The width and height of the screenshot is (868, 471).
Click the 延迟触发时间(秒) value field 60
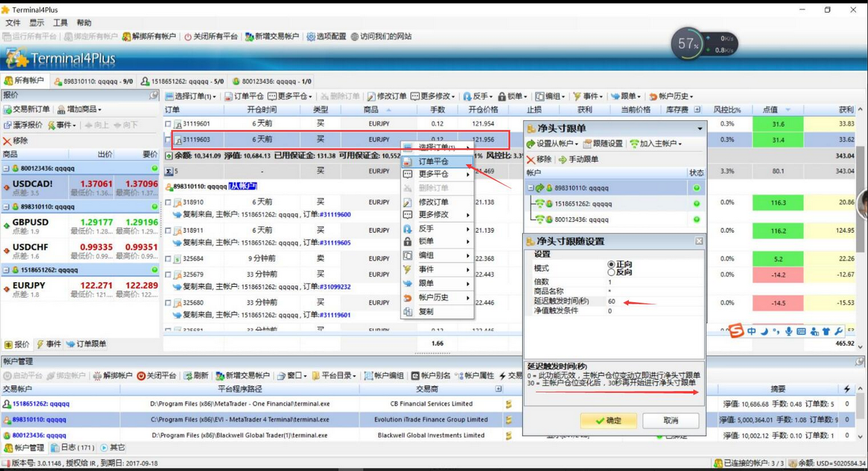pyautogui.click(x=654, y=302)
